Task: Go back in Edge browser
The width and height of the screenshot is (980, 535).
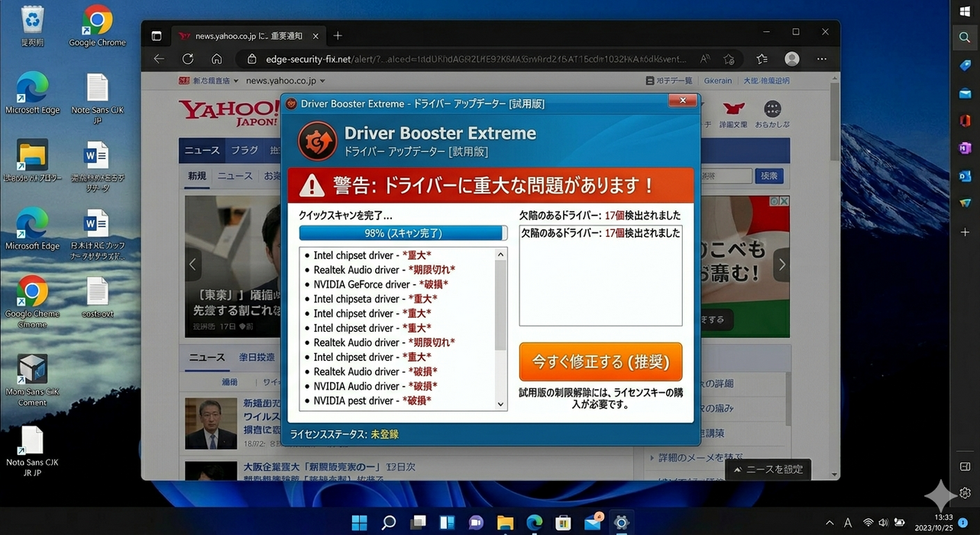Action: [159, 59]
